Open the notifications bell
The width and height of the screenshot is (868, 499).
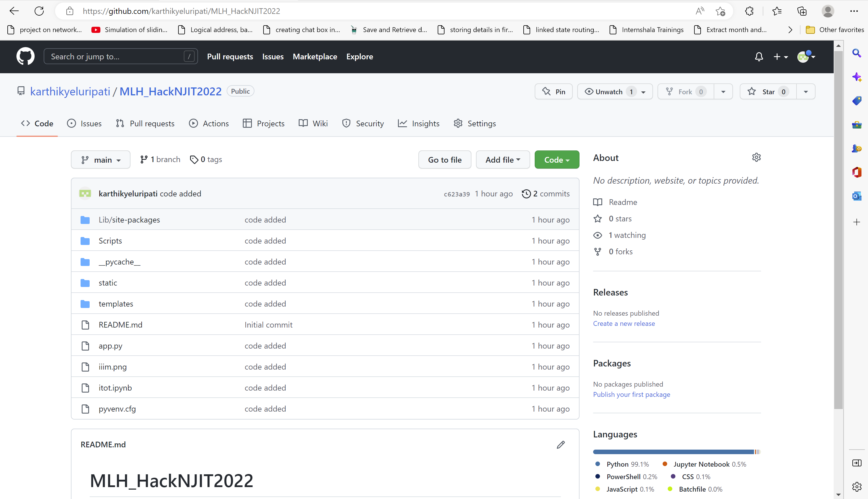coord(759,56)
